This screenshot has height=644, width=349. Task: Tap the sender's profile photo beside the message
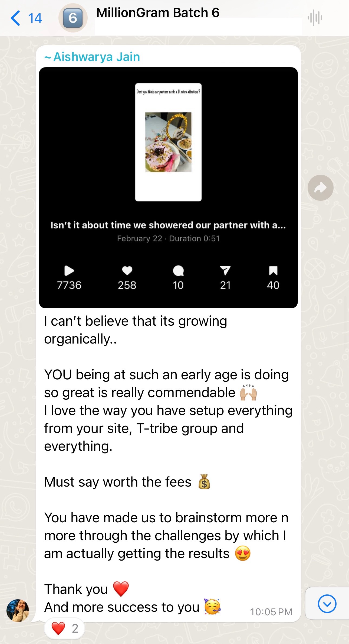[18, 610]
